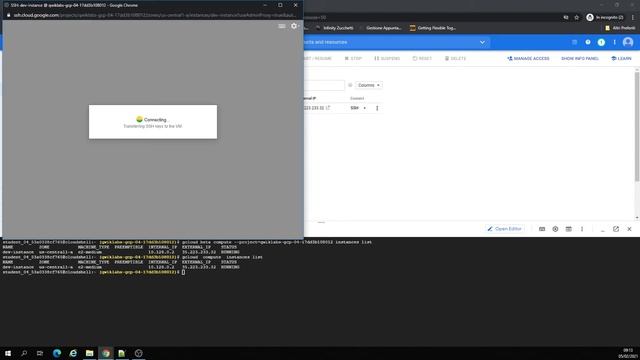640x360 pixels.
Task: Launch Internet Explorer from the taskbar
Action: 73,353
